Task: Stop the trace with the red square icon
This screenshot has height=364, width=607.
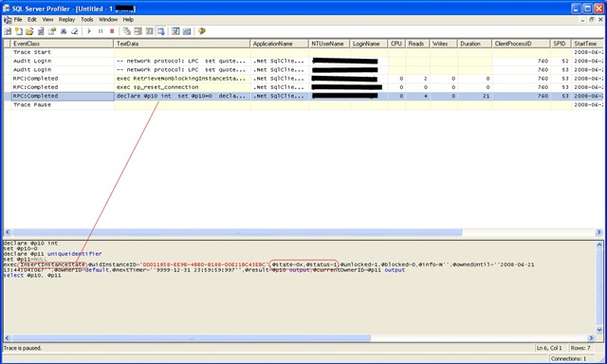Action: (x=112, y=31)
